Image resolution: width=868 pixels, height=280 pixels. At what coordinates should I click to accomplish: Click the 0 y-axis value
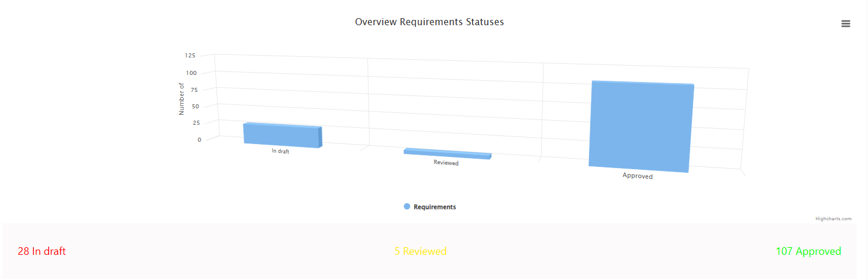199,139
